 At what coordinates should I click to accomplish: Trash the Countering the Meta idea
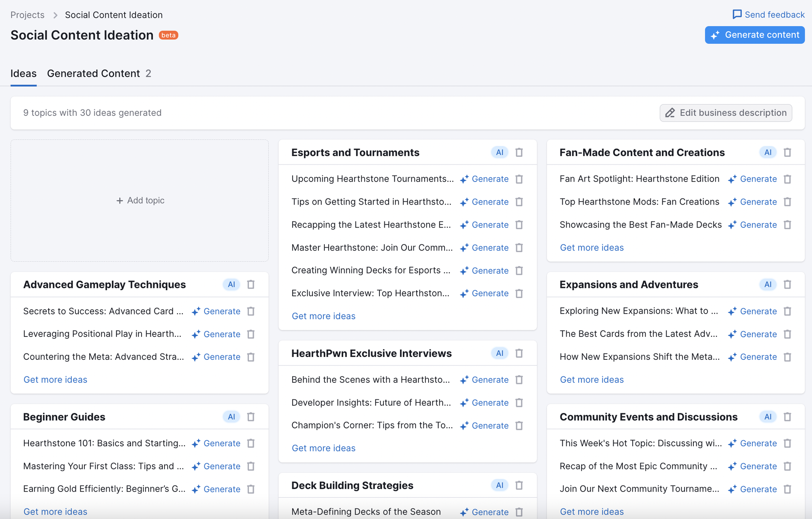click(x=251, y=357)
